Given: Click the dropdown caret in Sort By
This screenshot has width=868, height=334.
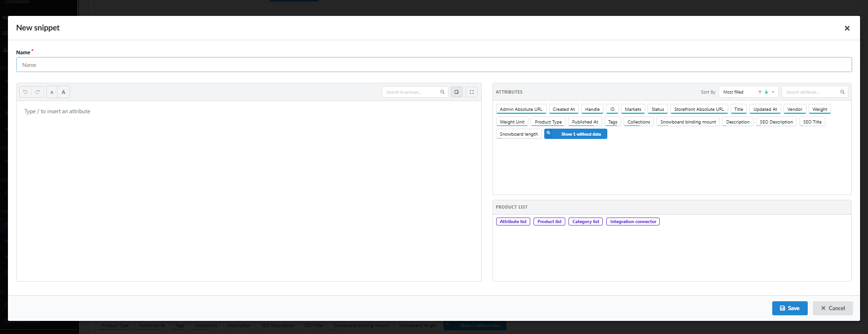Looking at the screenshot, I should coord(773,92).
